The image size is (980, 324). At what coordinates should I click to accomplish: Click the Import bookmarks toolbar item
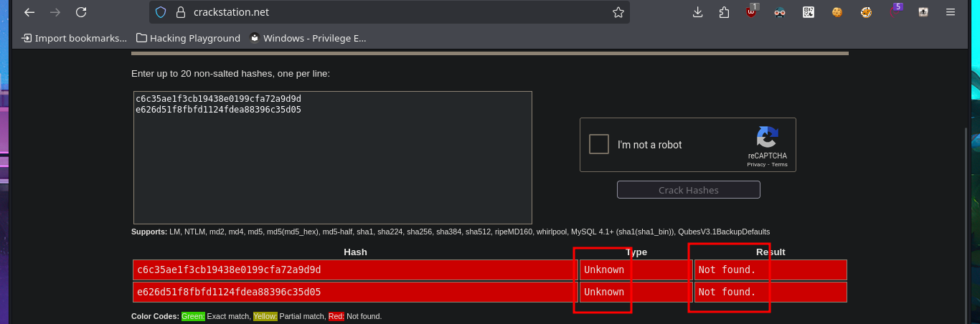[74, 39]
